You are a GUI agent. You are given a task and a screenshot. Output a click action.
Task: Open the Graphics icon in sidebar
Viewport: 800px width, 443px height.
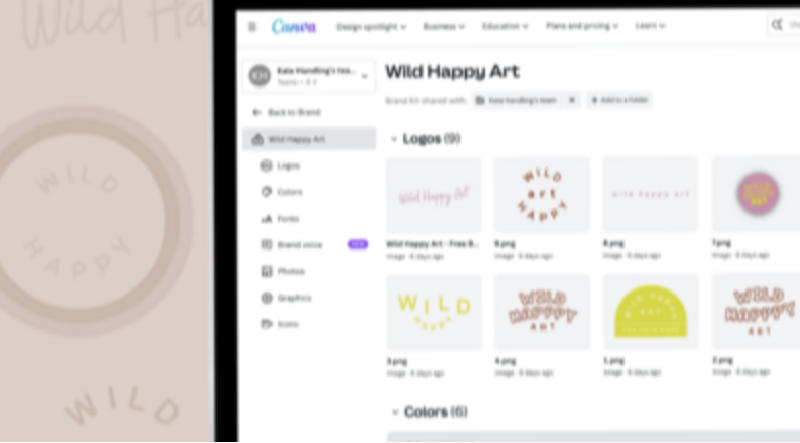click(x=266, y=298)
